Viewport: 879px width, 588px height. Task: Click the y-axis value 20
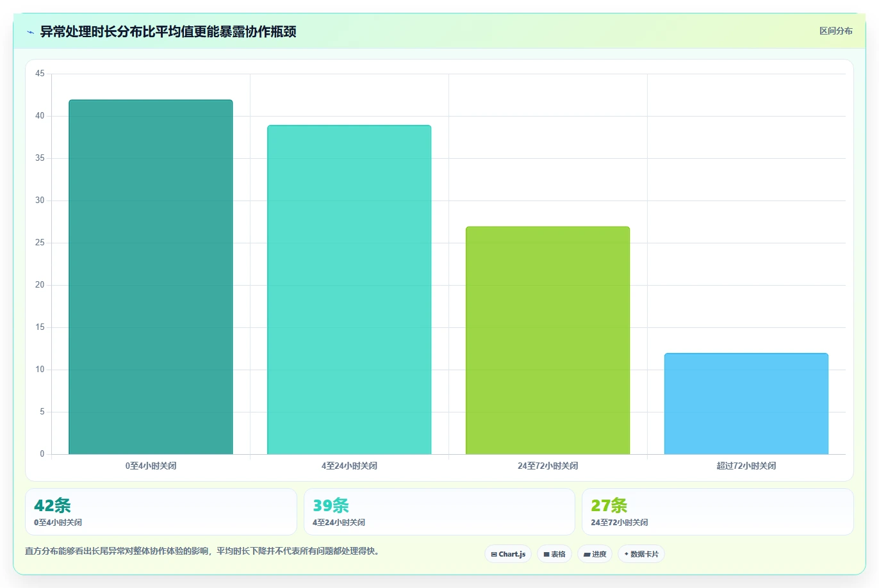pos(40,285)
